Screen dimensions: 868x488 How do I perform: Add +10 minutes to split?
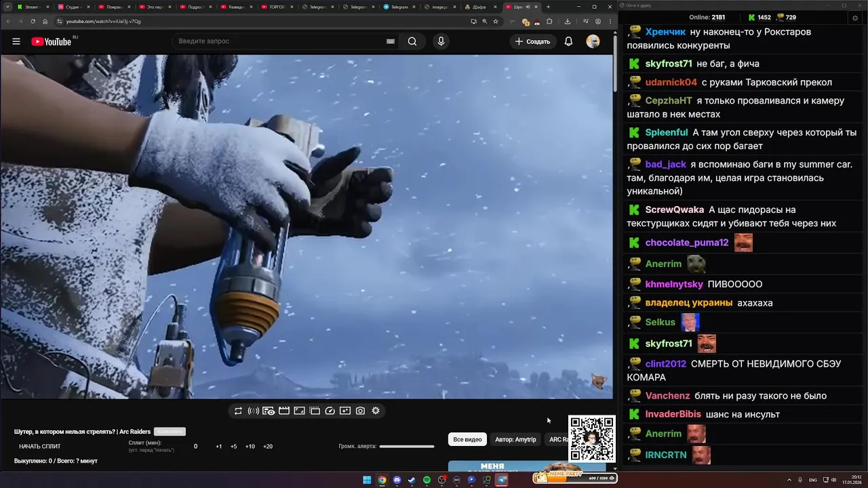tap(250, 447)
